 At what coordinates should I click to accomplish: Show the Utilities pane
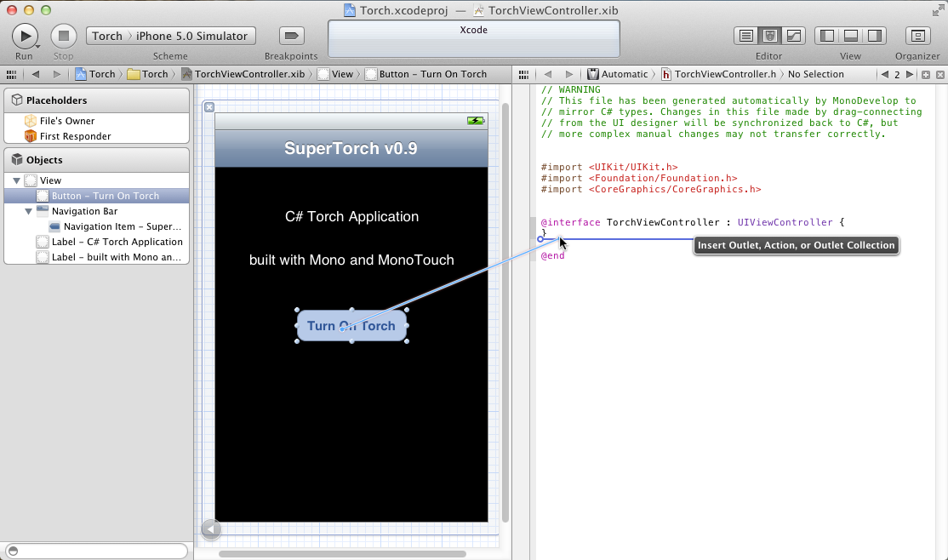(x=874, y=36)
